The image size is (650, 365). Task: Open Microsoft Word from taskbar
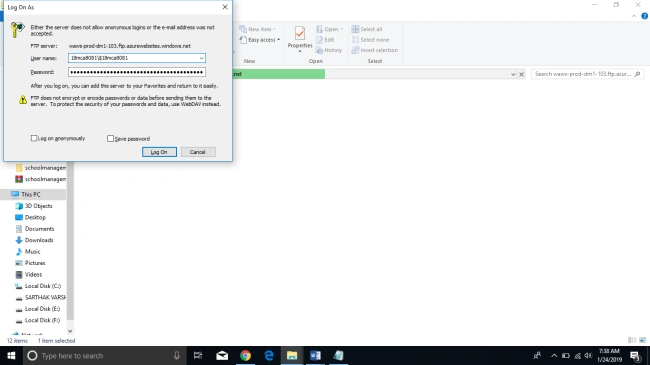315,355
